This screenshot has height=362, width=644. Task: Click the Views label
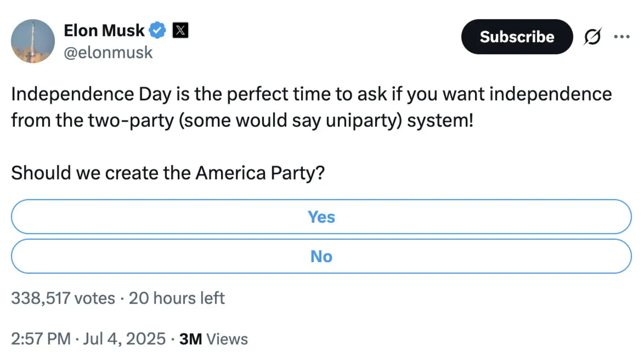pyautogui.click(x=227, y=339)
